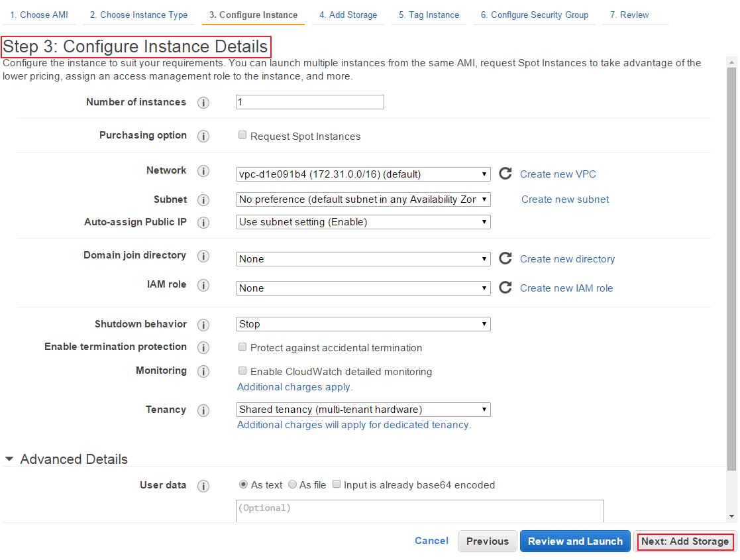Click the info icon next to Tenancy

[203, 410]
